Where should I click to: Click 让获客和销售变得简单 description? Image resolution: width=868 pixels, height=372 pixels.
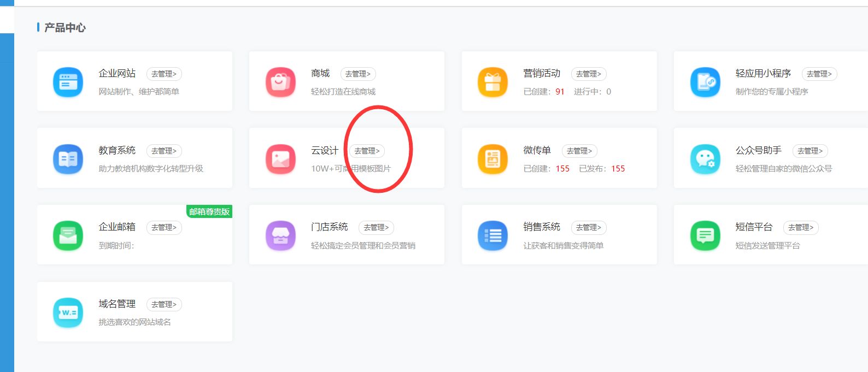[x=564, y=246]
